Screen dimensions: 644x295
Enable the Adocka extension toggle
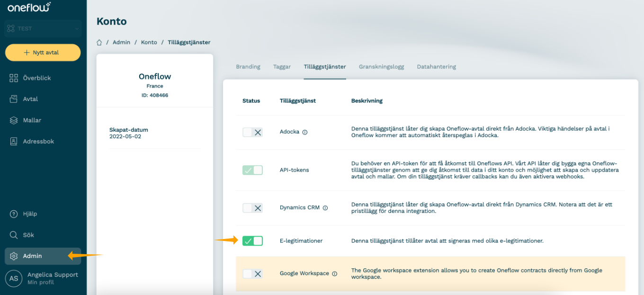tap(252, 132)
